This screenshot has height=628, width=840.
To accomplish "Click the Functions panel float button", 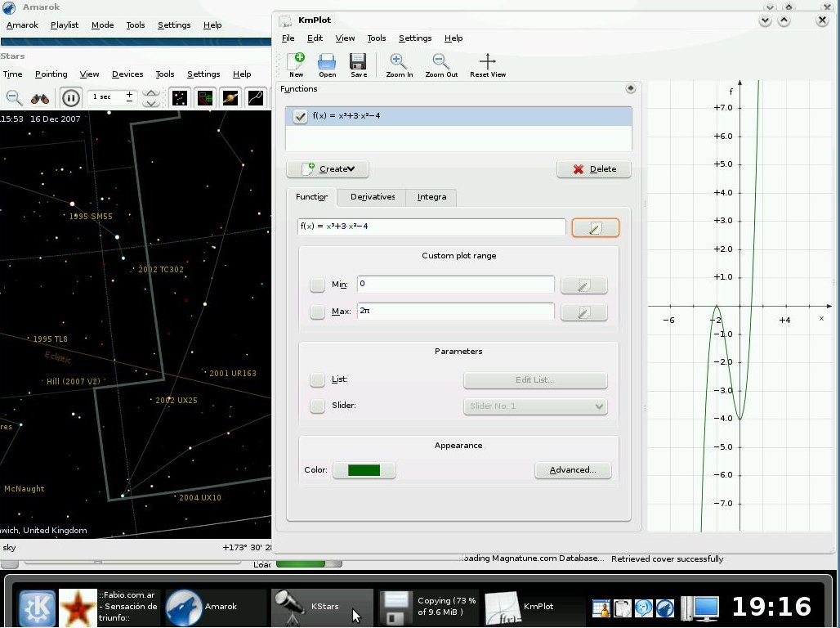I will tap(631, 88).
